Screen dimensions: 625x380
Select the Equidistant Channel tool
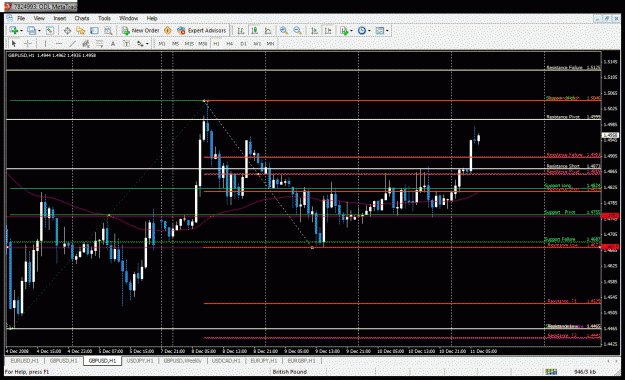tap(86, 43)
